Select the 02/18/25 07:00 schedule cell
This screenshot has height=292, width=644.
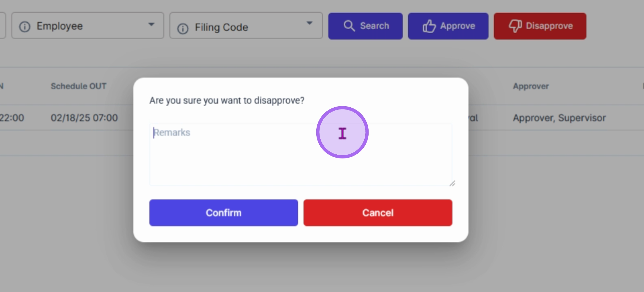pos(84,118)
